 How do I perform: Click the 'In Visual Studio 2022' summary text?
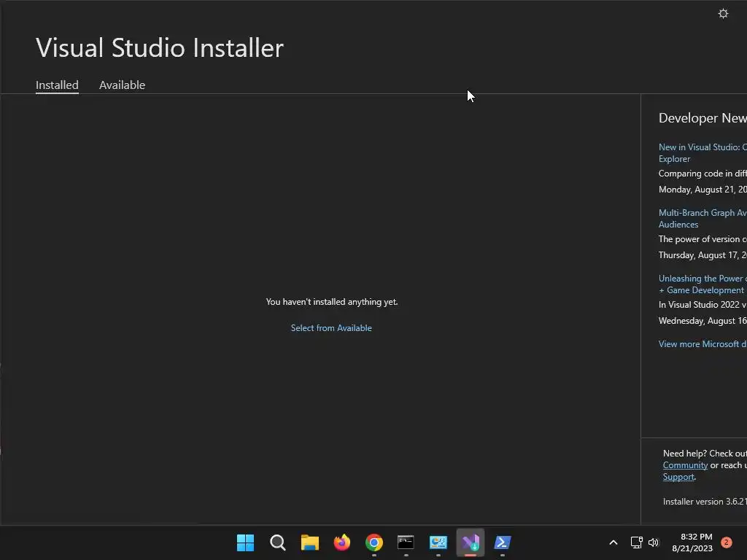[x=703, y=305]
